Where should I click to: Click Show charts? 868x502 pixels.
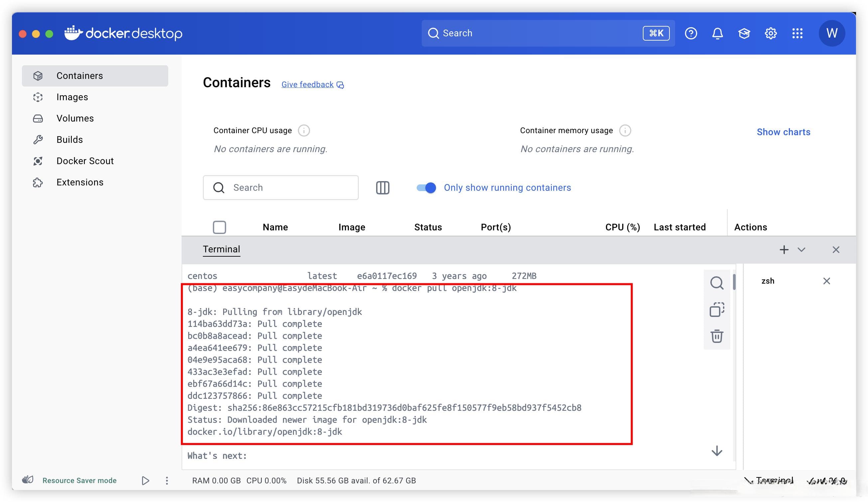783,132
